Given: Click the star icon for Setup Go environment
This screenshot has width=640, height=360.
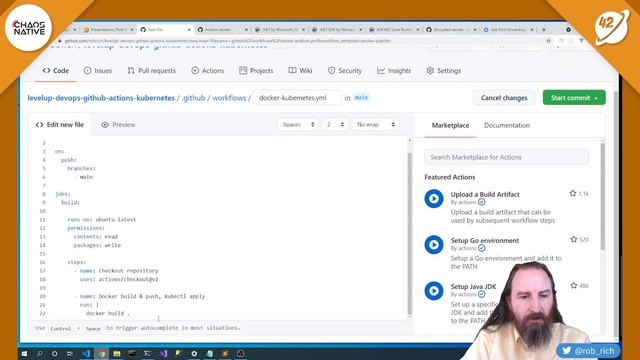Looking at the screenshot, I should click(573, 240).
